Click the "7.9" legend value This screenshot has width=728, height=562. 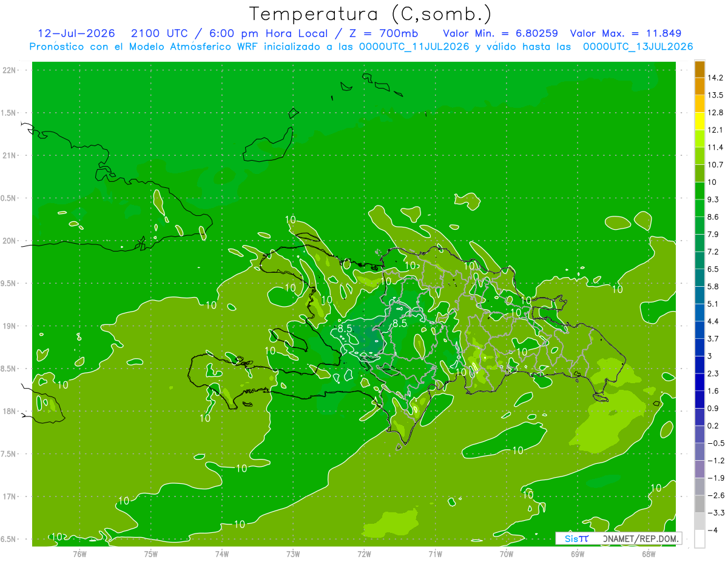tap(713, 234)
